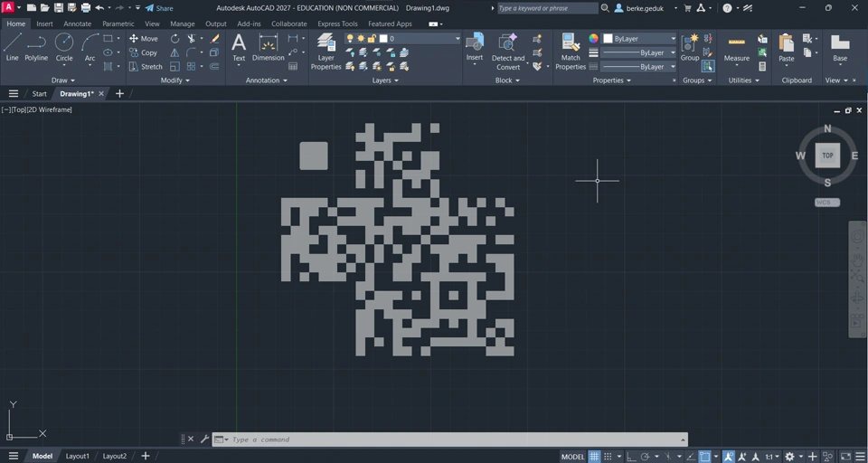
Task: Choose the Arc tool
Action: coord(90,47)
